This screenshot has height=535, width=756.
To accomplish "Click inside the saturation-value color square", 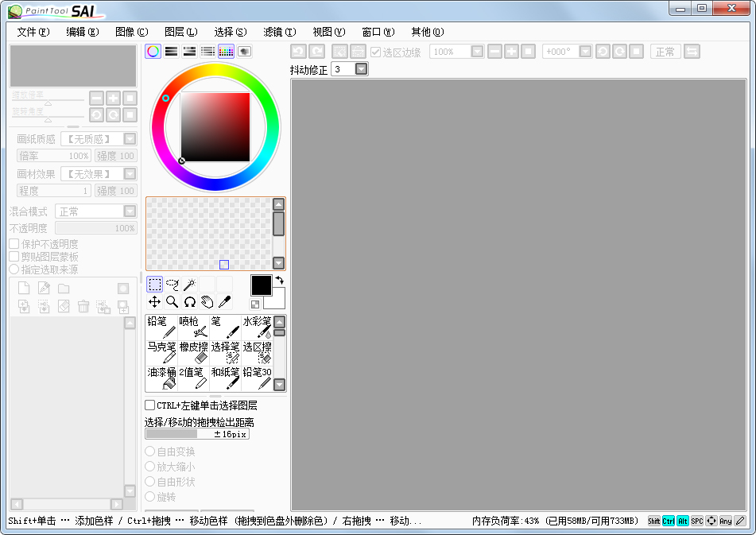I will click(215, 126).
